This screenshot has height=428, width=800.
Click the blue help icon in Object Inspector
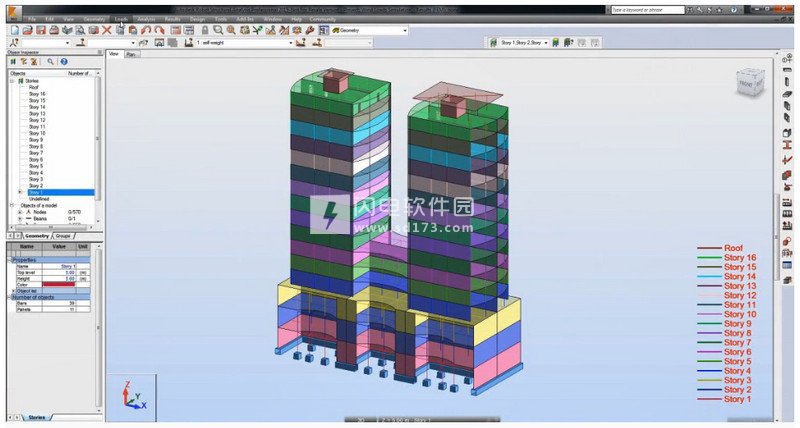[x=64, y=61]
